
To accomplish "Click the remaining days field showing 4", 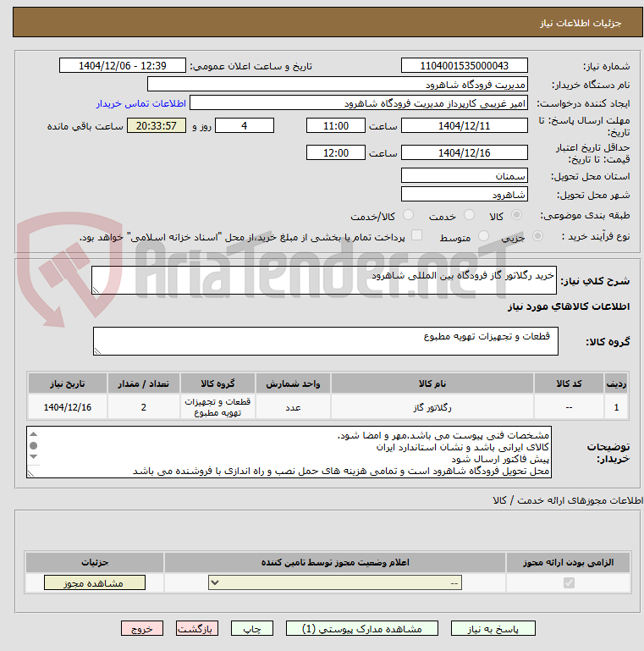I will click(x=245, y=126).
